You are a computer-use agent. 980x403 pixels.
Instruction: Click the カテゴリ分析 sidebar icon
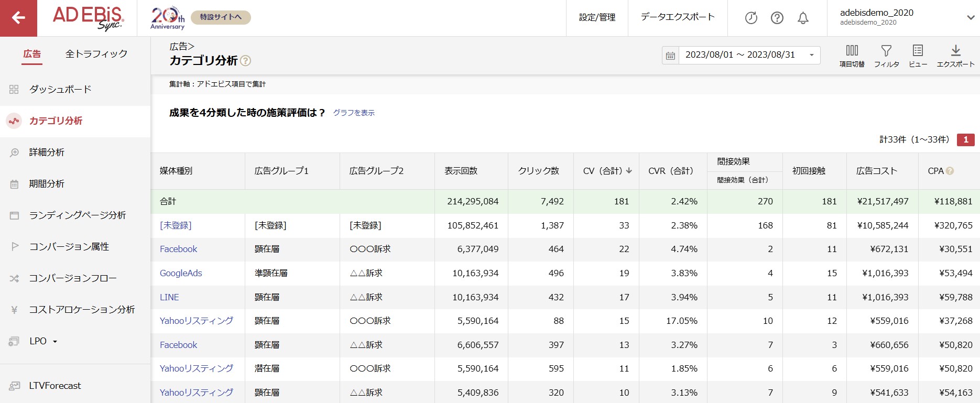14,121
